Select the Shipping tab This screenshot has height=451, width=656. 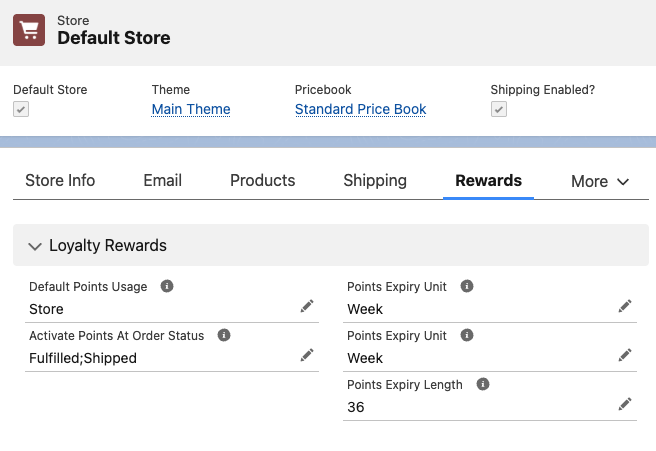[375, 181]
